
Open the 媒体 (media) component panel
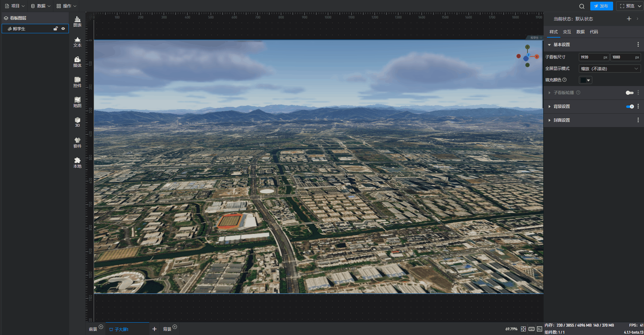[x=77, y=62]
